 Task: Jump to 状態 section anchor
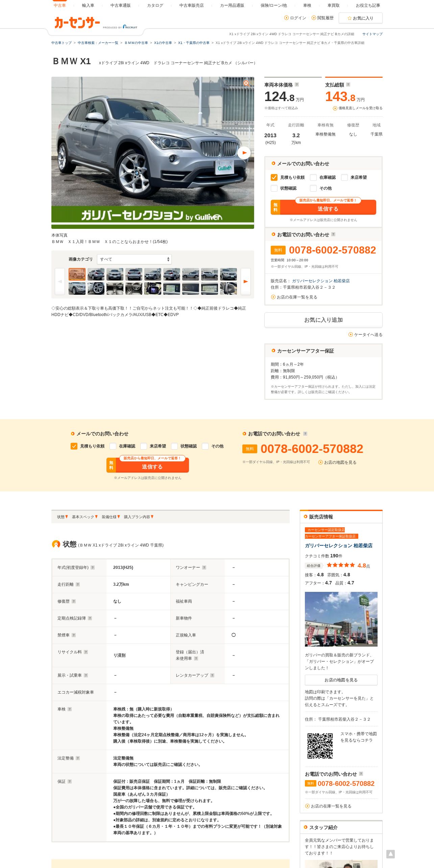pos(63,517)
